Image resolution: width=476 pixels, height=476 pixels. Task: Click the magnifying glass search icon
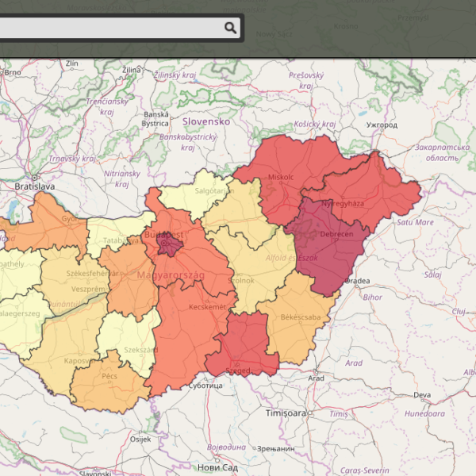click(x=230, y=29)
